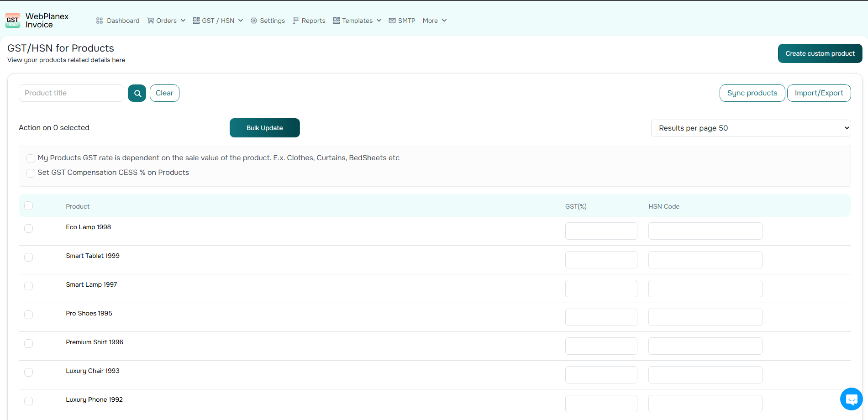
Task: Click the magnifier search button
Action: (x=137, y=93)
